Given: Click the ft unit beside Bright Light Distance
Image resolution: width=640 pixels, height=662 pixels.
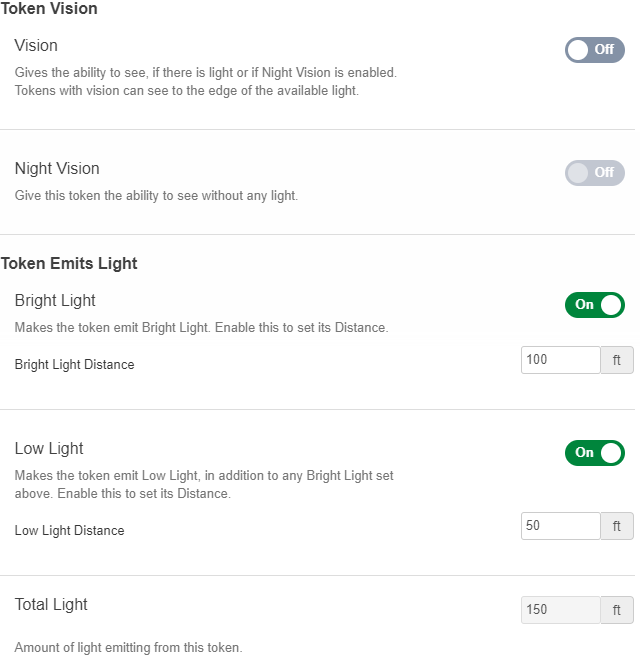Looking at the screenshot, I should point(617,360).
